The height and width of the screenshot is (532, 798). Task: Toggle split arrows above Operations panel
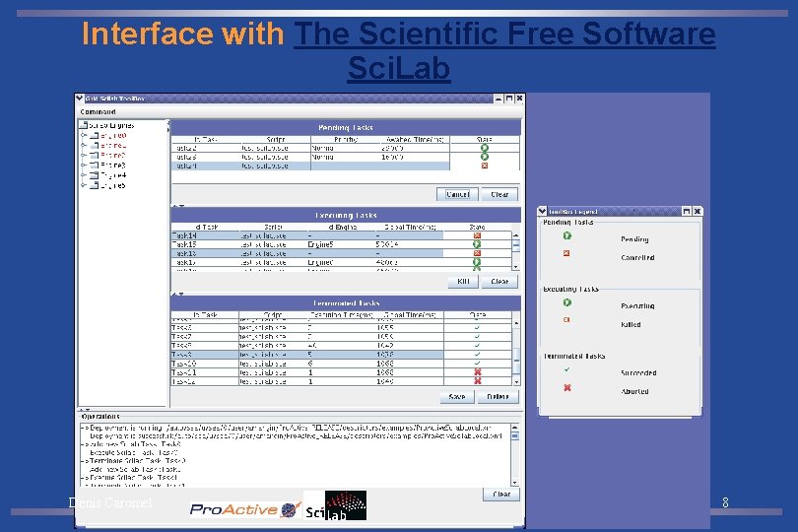[x=85, y=409]
